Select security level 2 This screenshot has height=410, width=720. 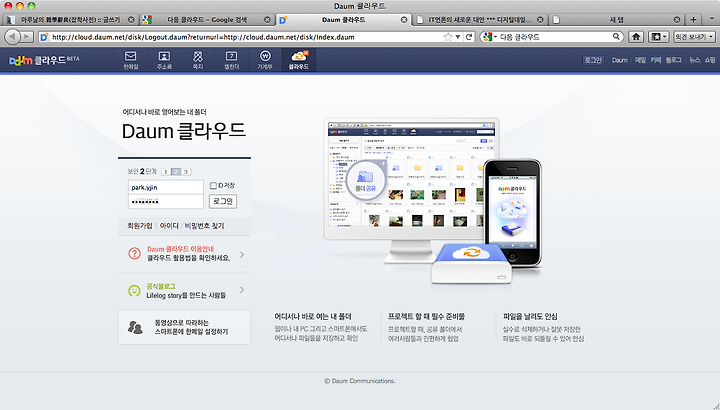176,172
